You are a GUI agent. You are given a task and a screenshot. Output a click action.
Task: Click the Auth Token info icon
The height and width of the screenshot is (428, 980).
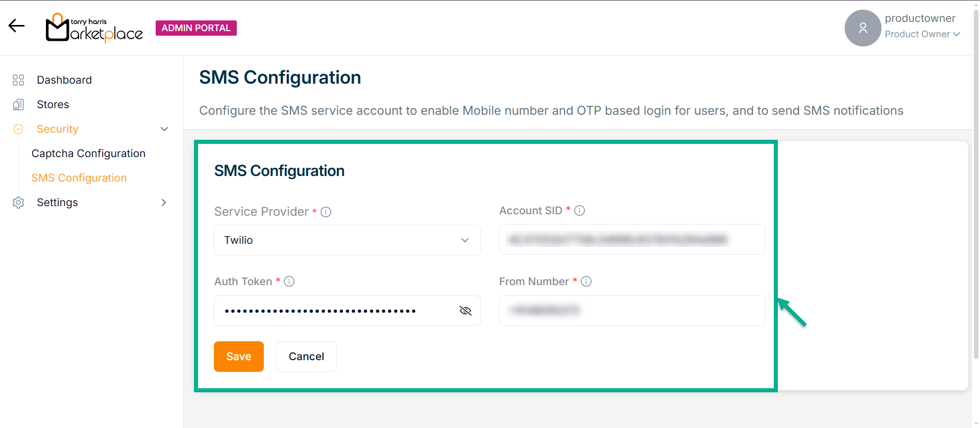(289, 282)
